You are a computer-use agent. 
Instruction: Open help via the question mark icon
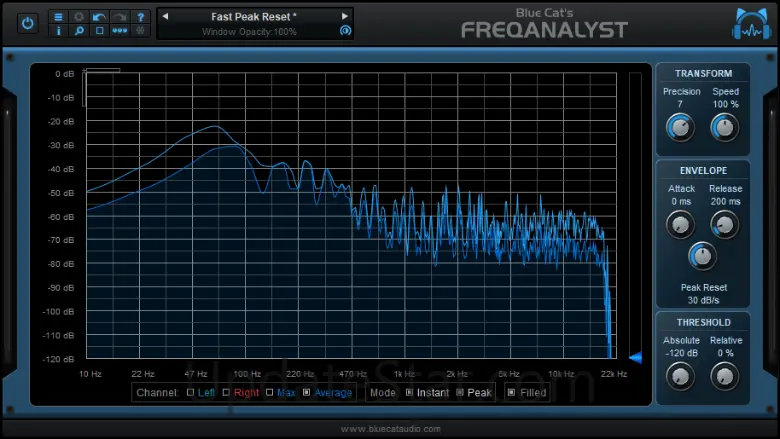[140, 17]
